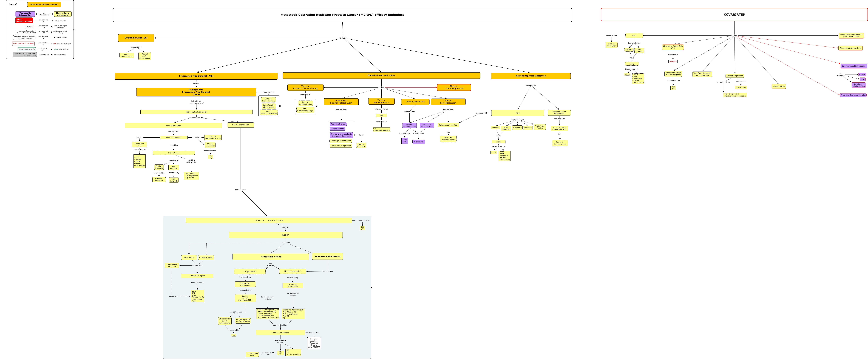Collapse the rPFS 'measured at' dates group
Screen dimensions: 868x359
pos(280,106)
